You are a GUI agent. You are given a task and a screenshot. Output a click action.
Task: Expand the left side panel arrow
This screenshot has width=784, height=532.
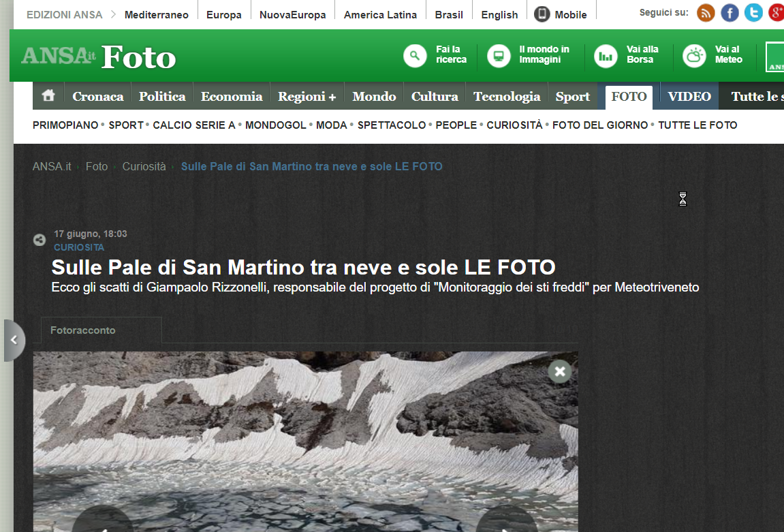tap(14, 340)
